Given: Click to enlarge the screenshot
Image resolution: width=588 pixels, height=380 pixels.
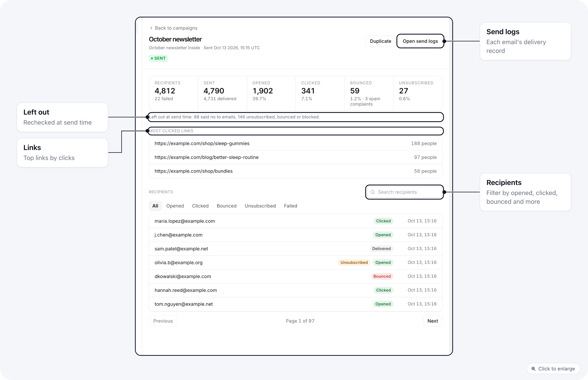Looking at the screenshot, I should pos(553,369).
